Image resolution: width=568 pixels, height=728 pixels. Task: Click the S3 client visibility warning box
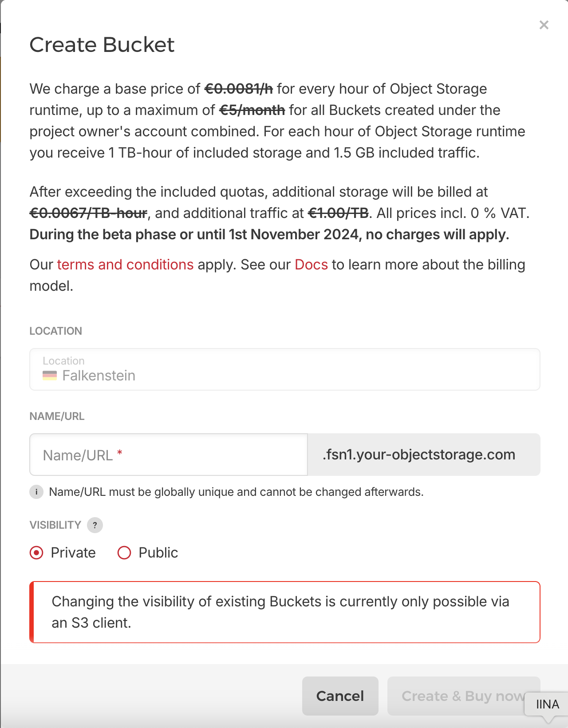(x=284, y=612)
